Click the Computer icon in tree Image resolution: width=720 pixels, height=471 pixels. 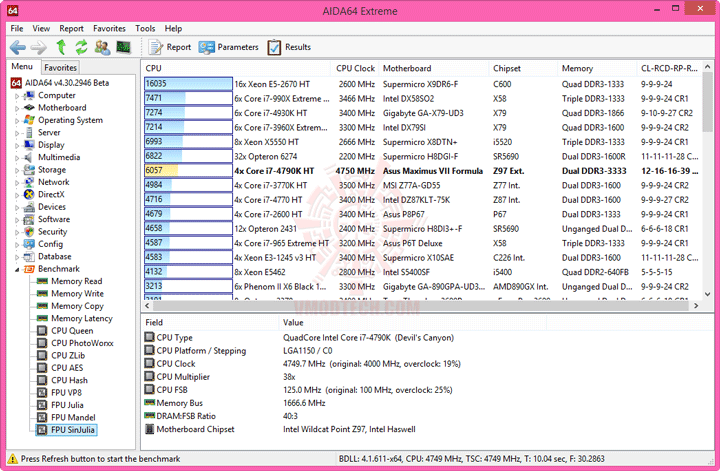(x=29, y=95)
